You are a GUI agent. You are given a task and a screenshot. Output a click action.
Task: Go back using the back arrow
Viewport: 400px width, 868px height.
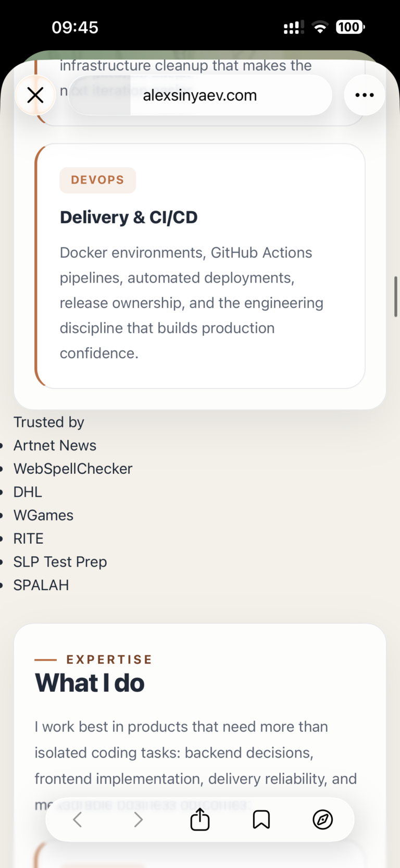point(77,819)
